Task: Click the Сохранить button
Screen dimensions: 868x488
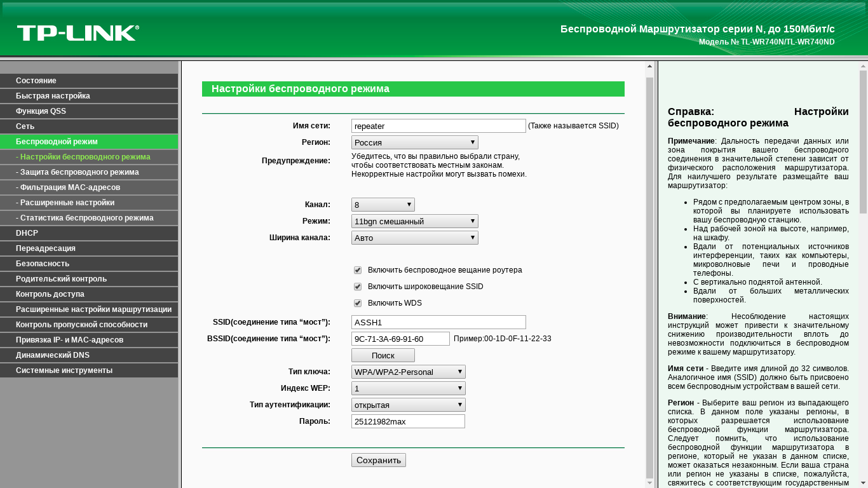Action: 379,460
